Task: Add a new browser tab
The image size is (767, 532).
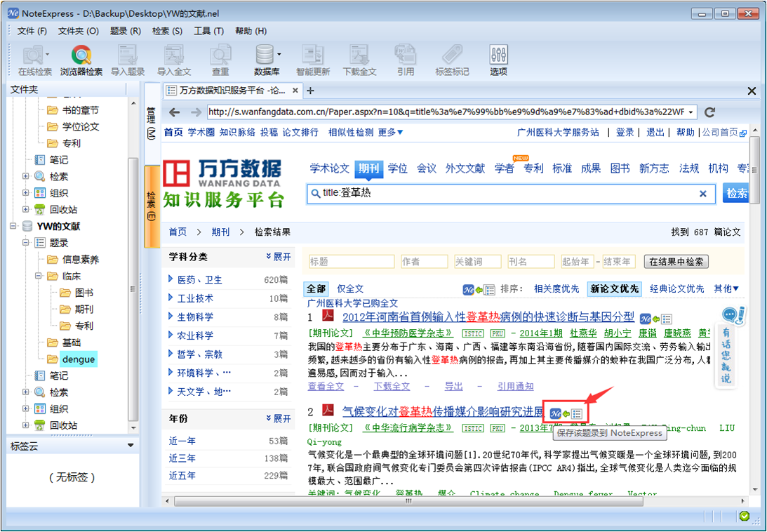Action: coord(310,91)
